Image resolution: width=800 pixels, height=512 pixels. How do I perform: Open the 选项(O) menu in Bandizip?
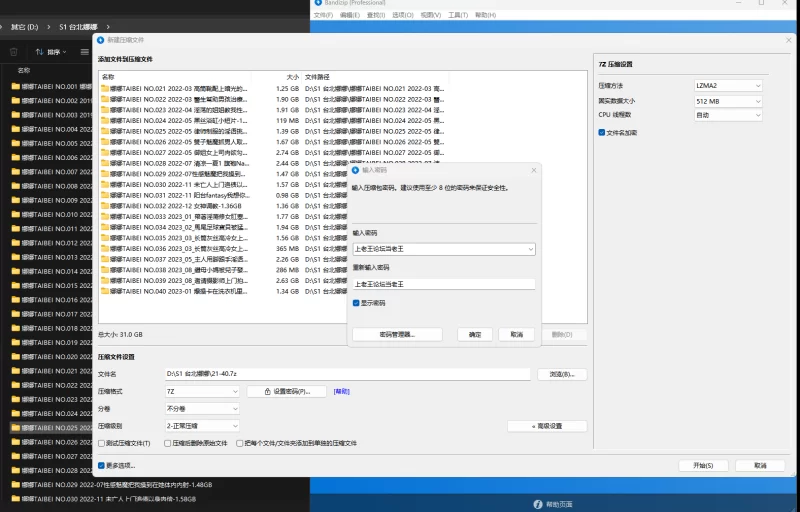coord(403,15)
